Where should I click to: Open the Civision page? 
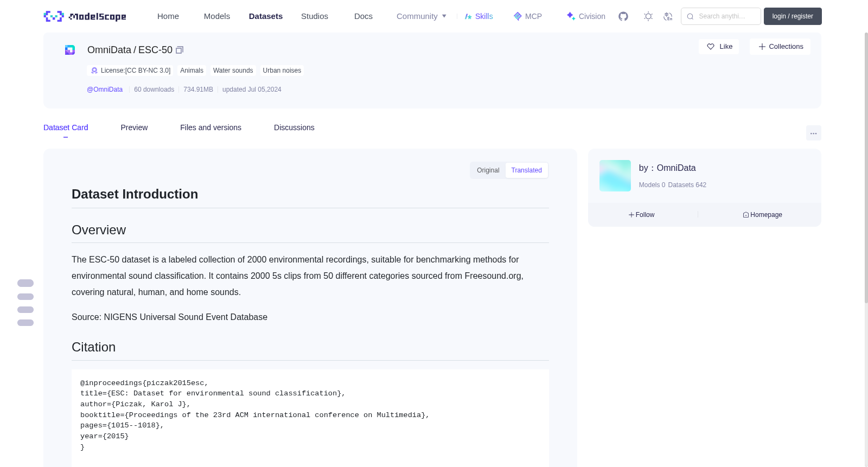[x=585, y=16]
